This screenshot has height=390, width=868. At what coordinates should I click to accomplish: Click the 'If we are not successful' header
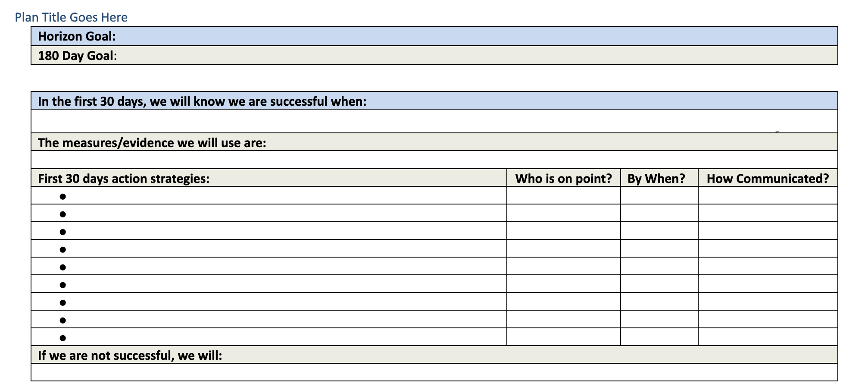(130, 355)
